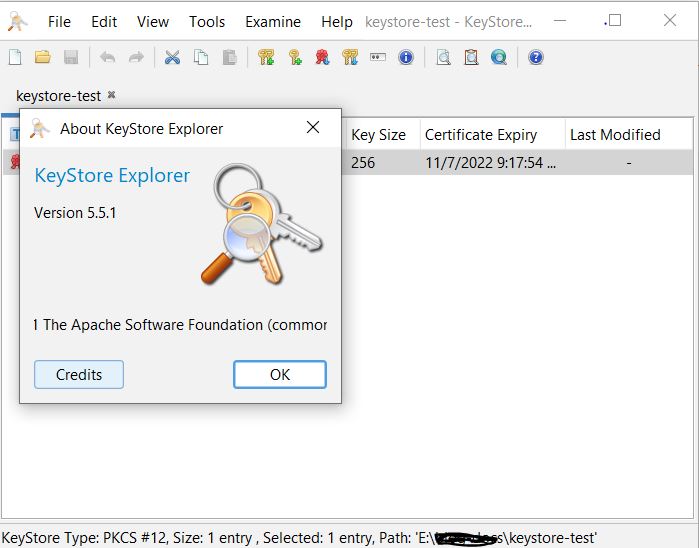The height and width of the screenshot is (548, 699).
Task: Open Help question mark icon
Action: tap(536, 58)
